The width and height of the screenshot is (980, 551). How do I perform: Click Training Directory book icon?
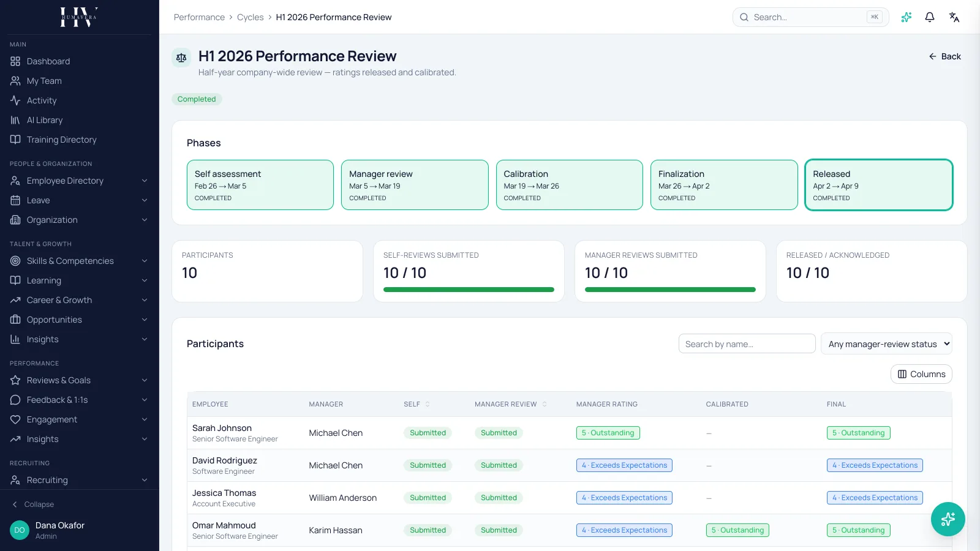[x=15, y=140]
